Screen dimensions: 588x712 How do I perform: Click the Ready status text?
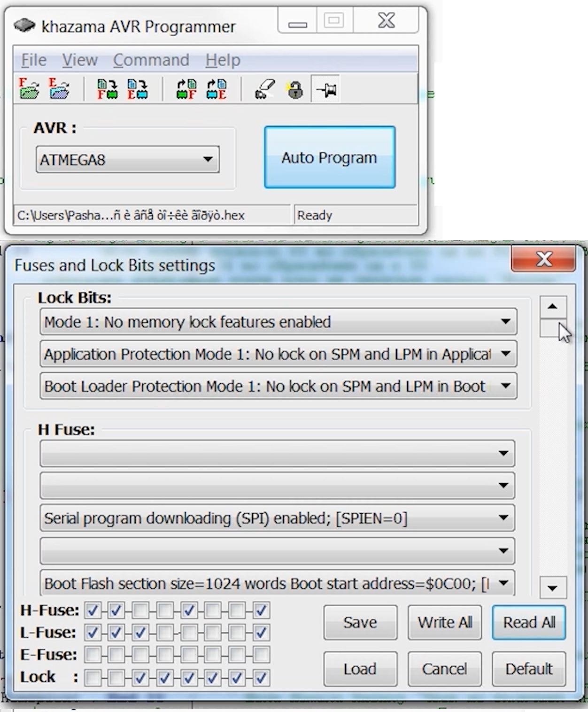[x=315, y=216]
